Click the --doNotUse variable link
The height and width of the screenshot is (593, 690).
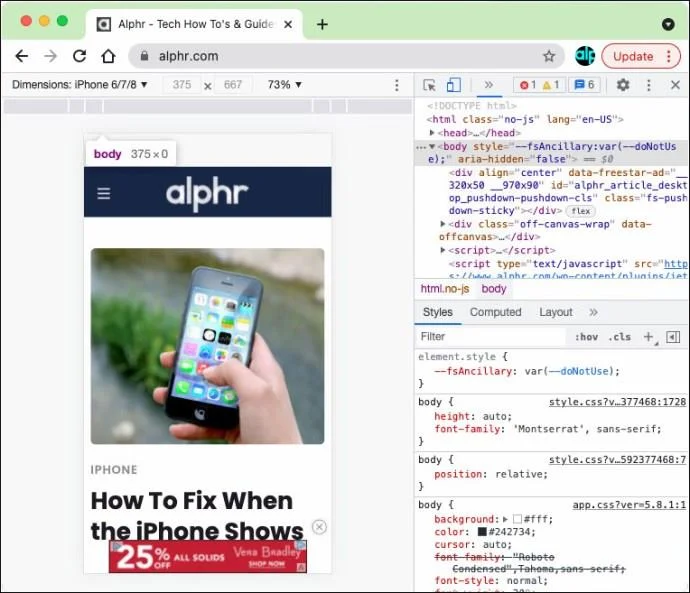click(578, 371)
